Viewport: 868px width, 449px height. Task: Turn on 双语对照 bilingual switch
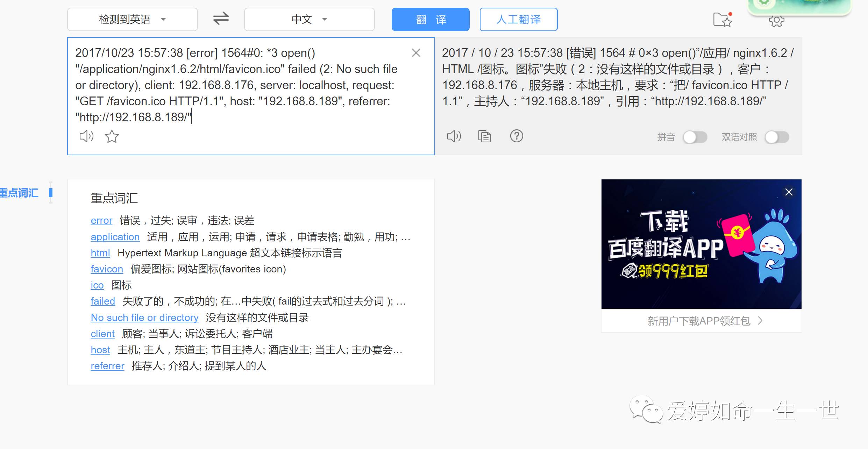pos(777,137)
